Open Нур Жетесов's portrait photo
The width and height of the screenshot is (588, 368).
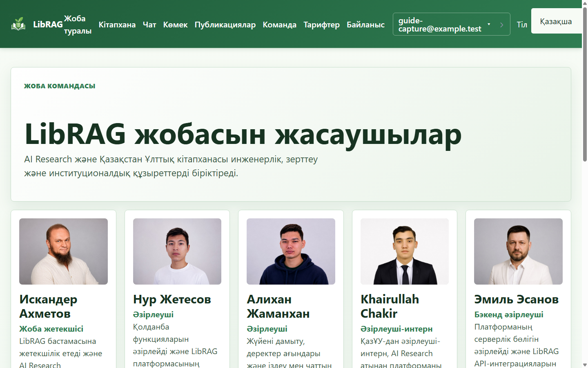click(x=177, y=251)
